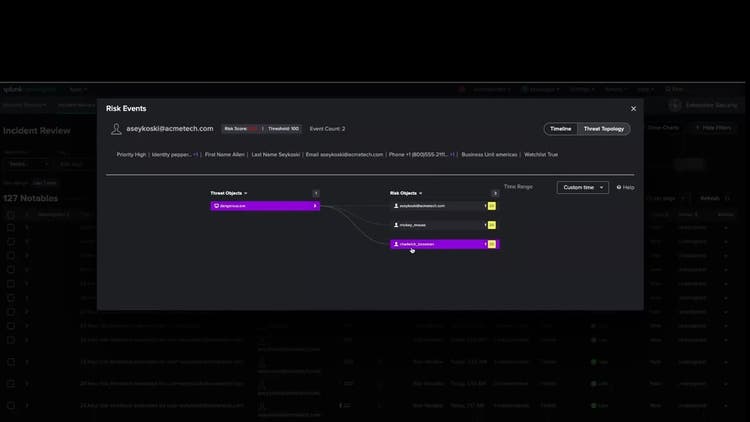The image size is (750, 422).
Task: Click the yellow badge on aseykoski@acmetech.com node
Action: click(492, 206)
